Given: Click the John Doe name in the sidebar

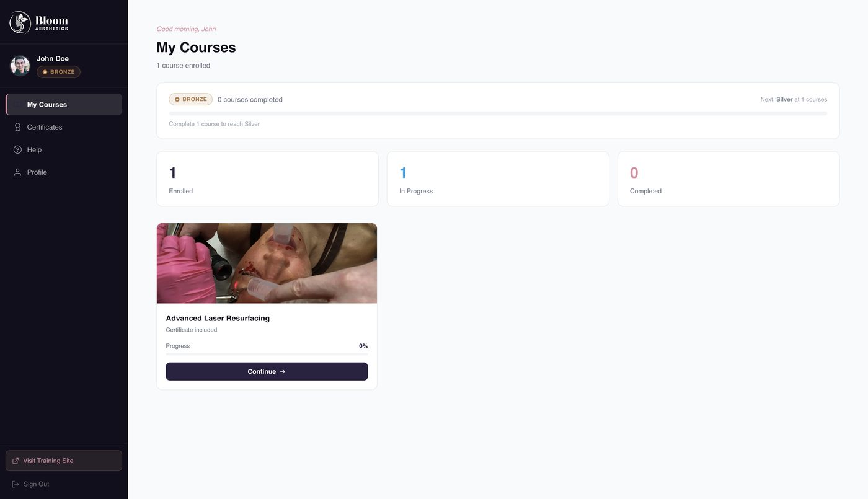Looking at the screenshot, I should (x=53, y=58).
